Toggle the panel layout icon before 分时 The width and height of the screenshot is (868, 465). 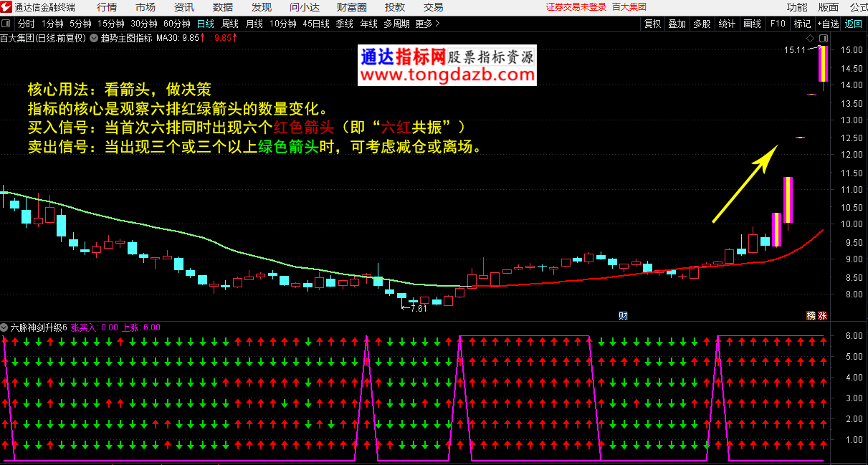coord(6,24)
